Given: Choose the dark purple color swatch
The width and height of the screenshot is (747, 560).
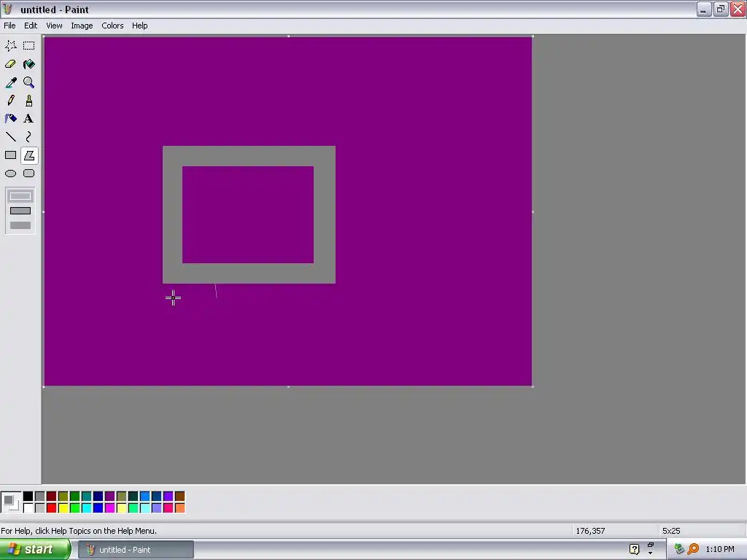Looking at the screenshot, I should coord(110,497).
